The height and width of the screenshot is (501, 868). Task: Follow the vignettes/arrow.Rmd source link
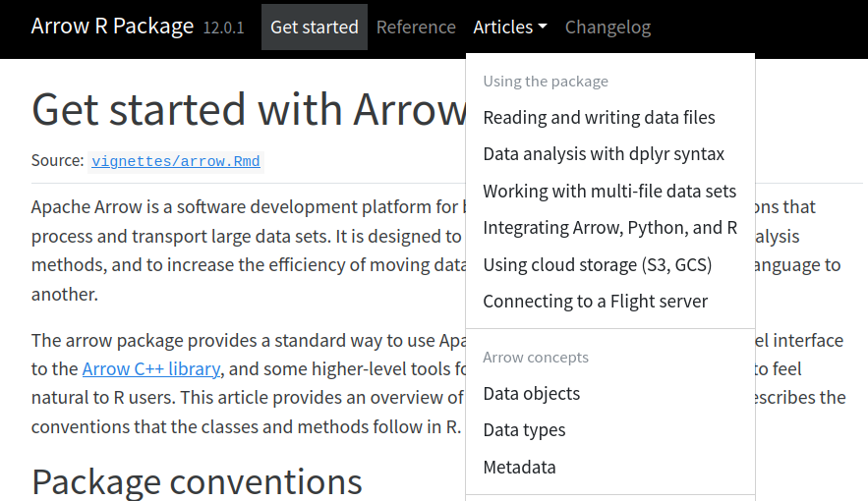pos(176,162)
